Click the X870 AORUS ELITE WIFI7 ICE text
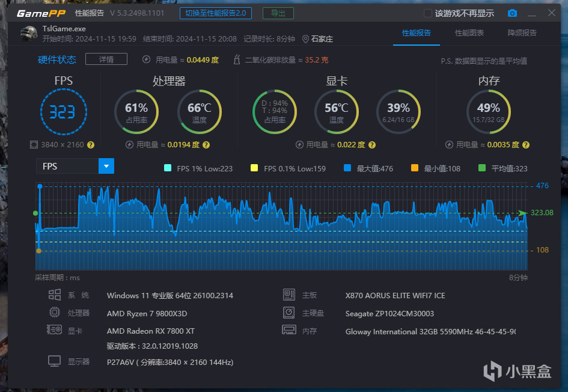568x392 pixels. [x=395, y=296]
